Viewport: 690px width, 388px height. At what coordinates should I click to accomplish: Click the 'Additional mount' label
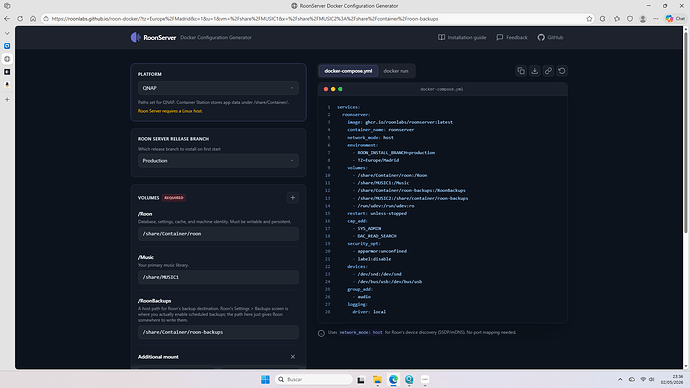pos(158,357)
